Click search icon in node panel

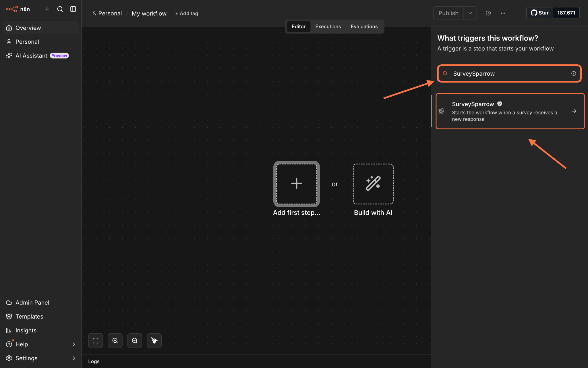pyautogui.click(x=445, y=74)
